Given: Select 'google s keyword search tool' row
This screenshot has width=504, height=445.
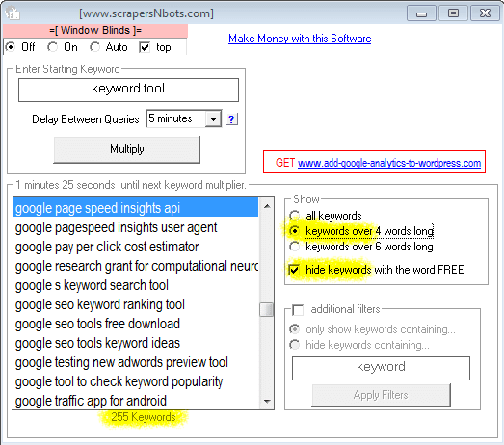Looking at the screenshot, I should [x=136, y=285].
